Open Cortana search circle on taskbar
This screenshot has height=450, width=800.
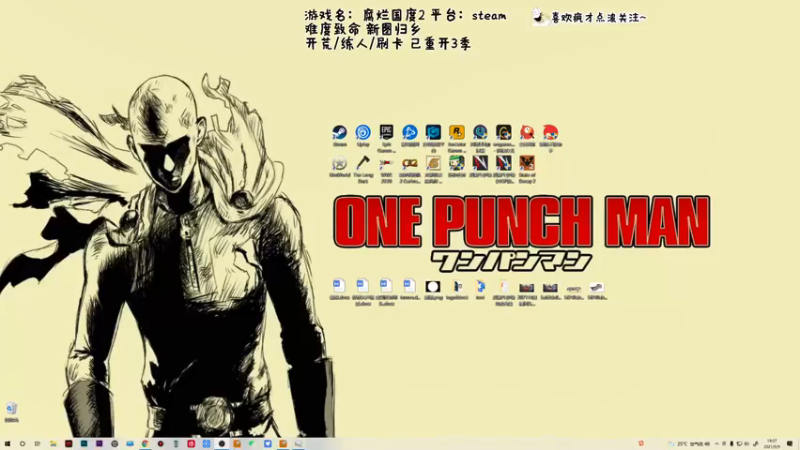(22, 444)
